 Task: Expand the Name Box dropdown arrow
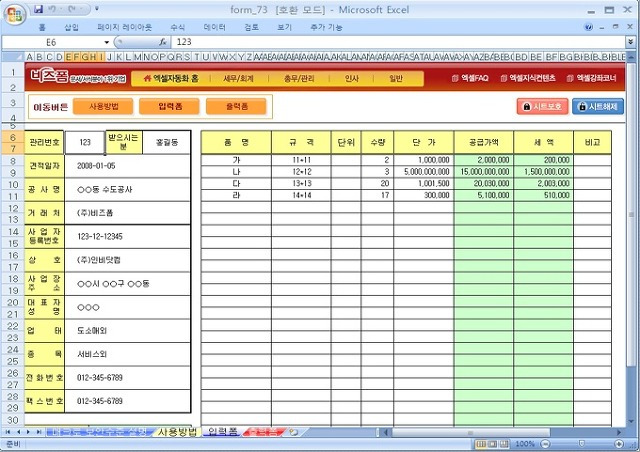click(107, 42)
